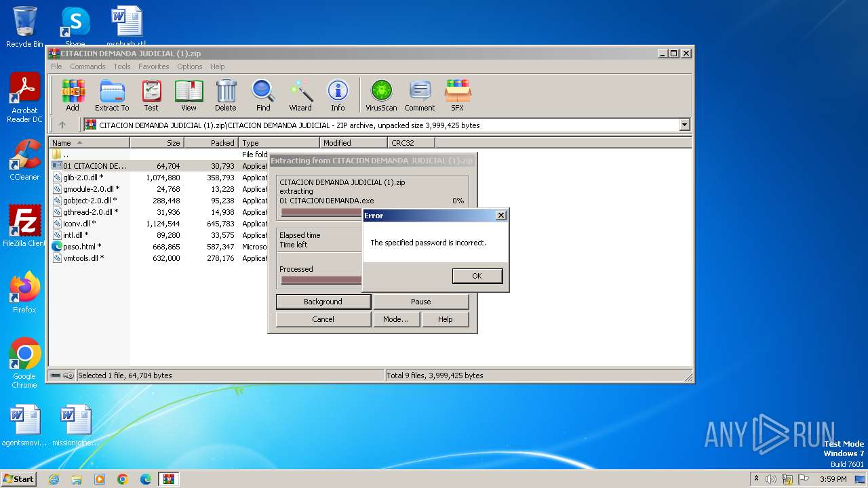Open the missionjoine document on desktop
868x488 pixels.
click(x=75, y=426)
